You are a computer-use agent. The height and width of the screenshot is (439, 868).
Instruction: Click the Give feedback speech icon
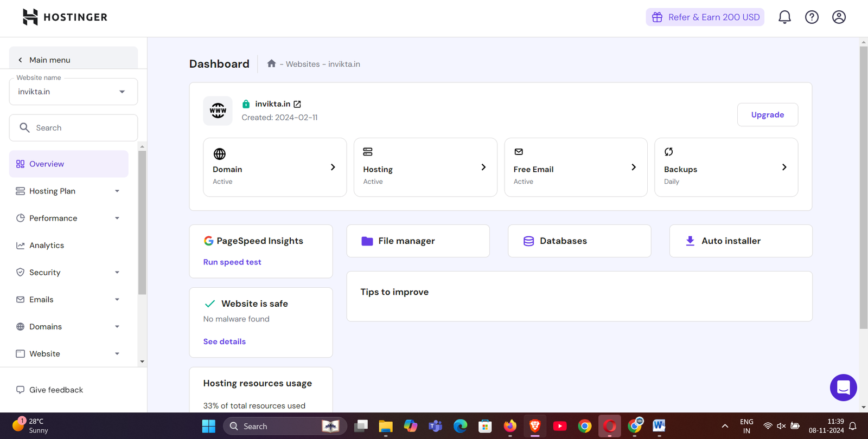[20, 390]
